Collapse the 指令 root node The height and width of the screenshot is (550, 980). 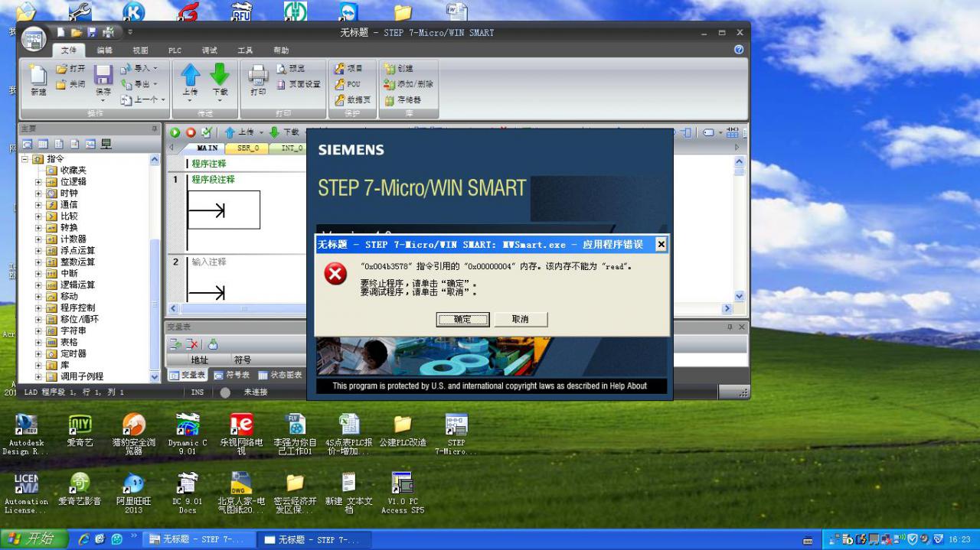[x=24, y=159]
